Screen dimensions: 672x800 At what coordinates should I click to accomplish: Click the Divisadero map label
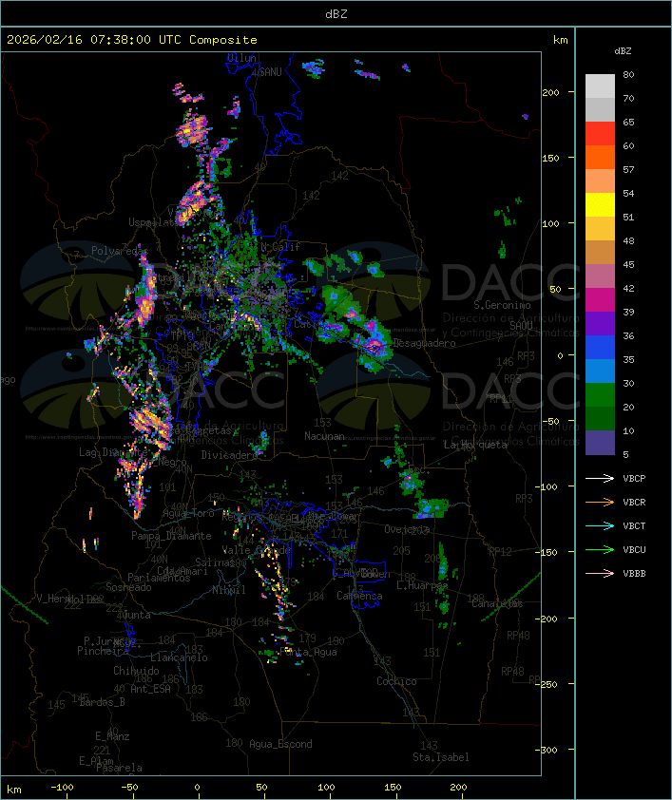pyautogui.click(x=229, y=454)
